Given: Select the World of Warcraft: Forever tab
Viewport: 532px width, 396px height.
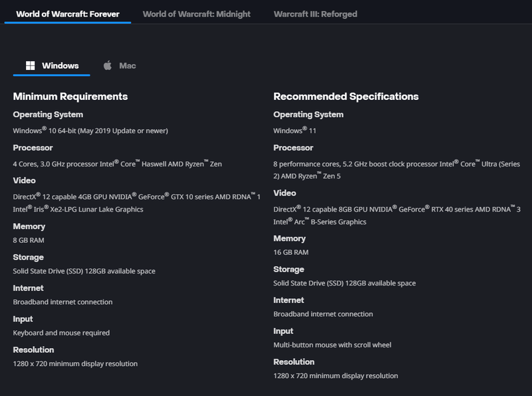Looking at the screenshot, I should 68,14.
